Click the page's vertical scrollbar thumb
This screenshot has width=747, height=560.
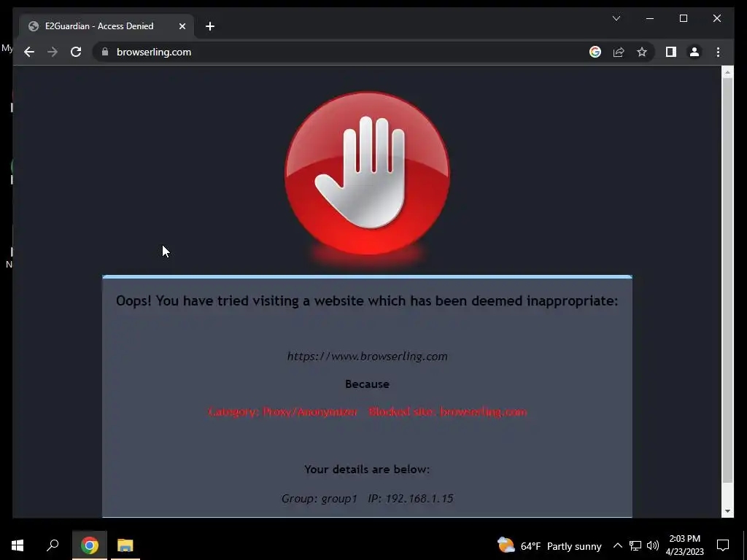pyautogui.click(x=727, y=279)
